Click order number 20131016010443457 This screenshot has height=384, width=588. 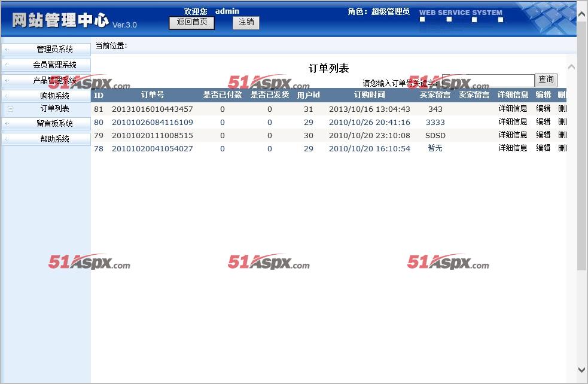pyautogui.click(x=153, y=109)
